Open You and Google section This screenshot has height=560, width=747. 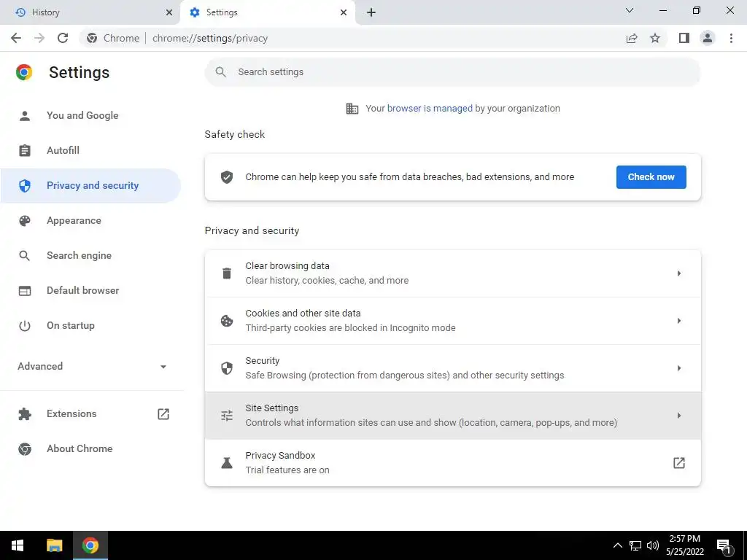coord(90,115)
